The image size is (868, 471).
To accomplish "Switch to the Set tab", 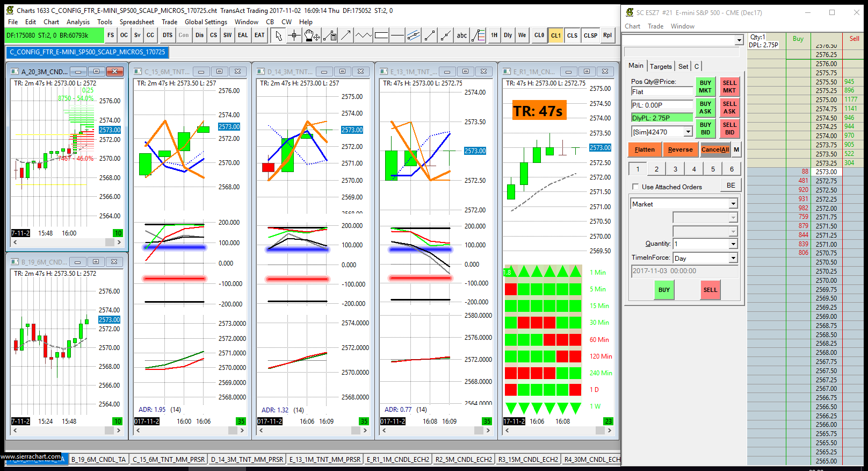I will coord(683,67).
